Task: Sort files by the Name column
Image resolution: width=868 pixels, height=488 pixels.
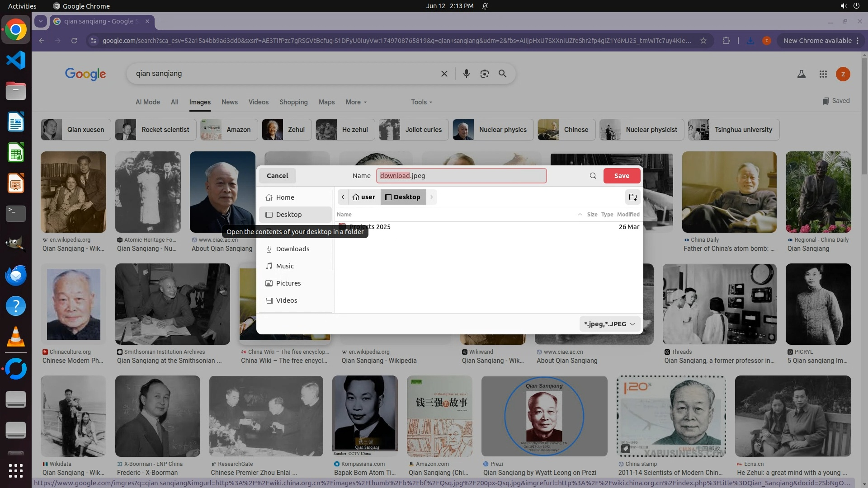Action: pos(344,215)
